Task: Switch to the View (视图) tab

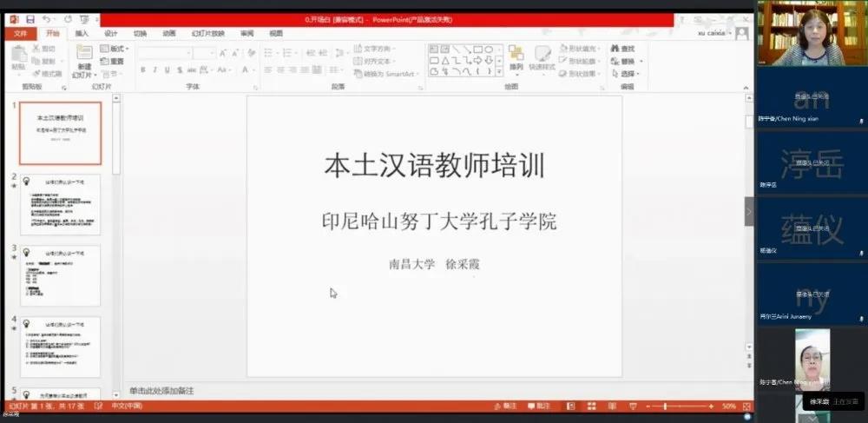Action: [276, 33]
